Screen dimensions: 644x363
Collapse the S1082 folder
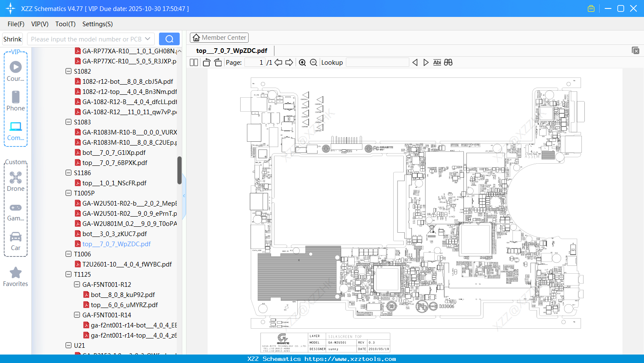(69, 71)
